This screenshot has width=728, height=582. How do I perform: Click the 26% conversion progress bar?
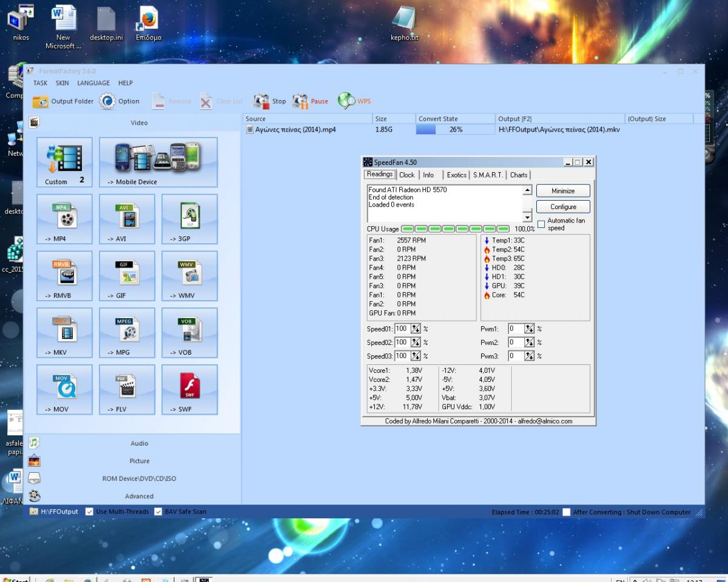tap(456, 129)
